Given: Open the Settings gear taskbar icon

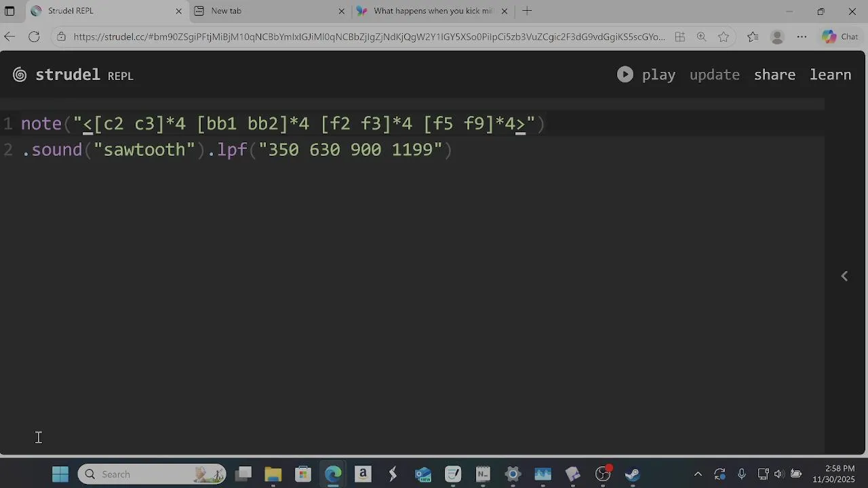Looking at the screenshot, I should pos(513,474).
